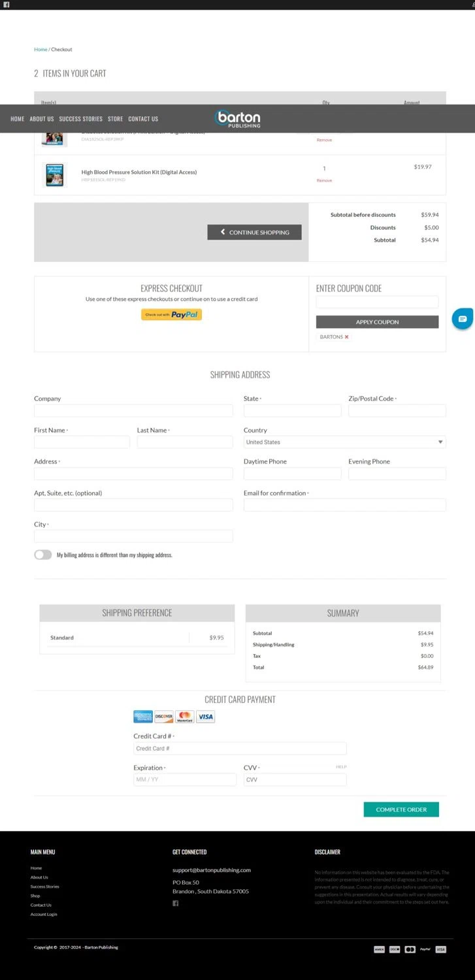
Task: Open the High Blood Pressure Solution Kit thumbnail
Action: pyautogui.click(x=54, y=174)
